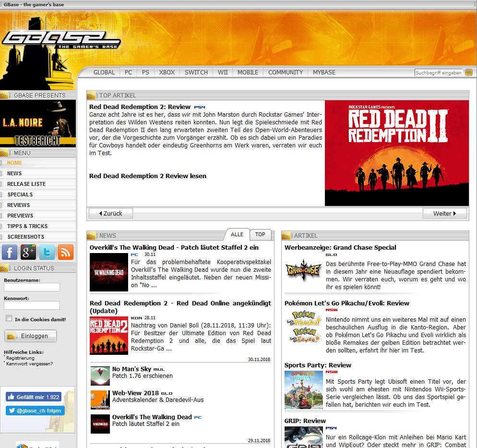Open the Red Dead Redemption II cover image
The height and width of the screenshot is (448, 477).
(x=397, y=153)
